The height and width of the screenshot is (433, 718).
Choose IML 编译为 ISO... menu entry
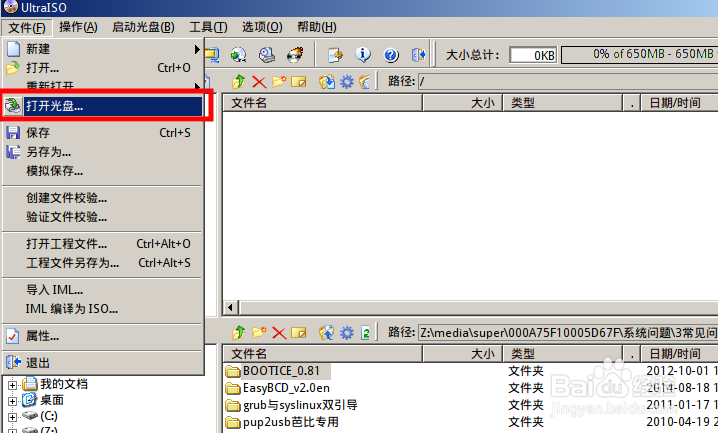pos(103,309)
